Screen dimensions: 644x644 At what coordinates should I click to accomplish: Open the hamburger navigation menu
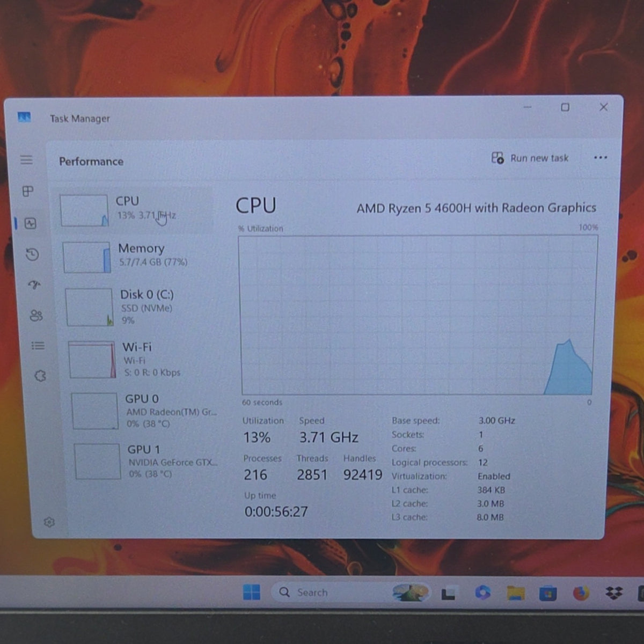pyautogui.click(x=26, y=160)
